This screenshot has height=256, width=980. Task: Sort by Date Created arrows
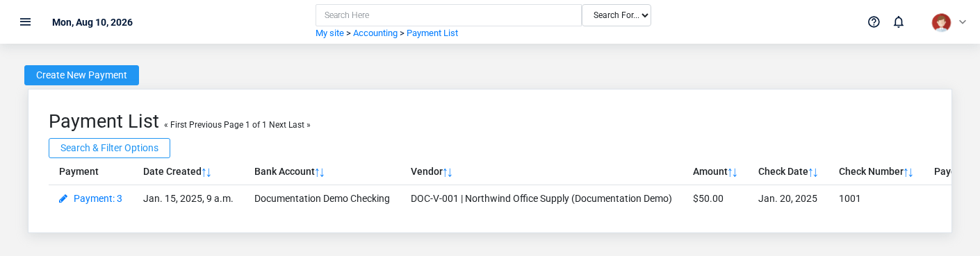pos(206,172)
